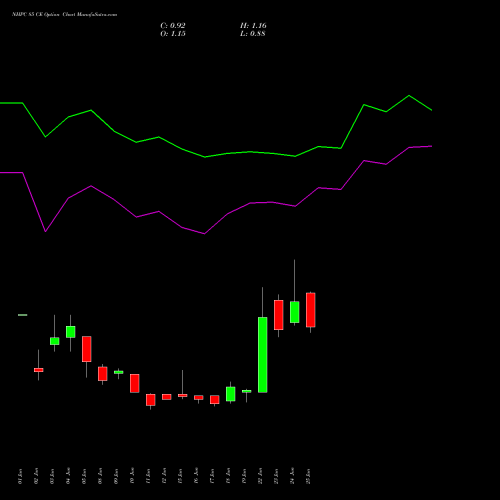Click the 10 date label on the x-axis

tap(132, 476)
